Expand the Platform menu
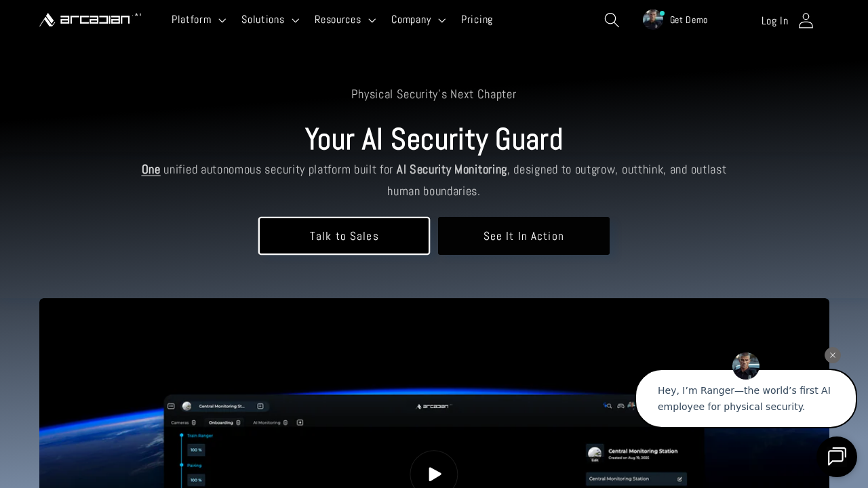 point(198,20)
